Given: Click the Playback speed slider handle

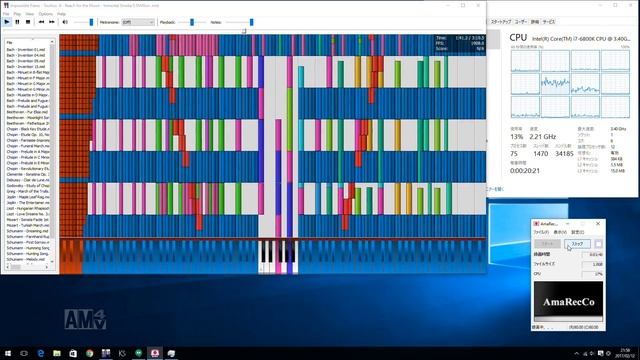Looking at the screenshot, I should click(192, 22).
